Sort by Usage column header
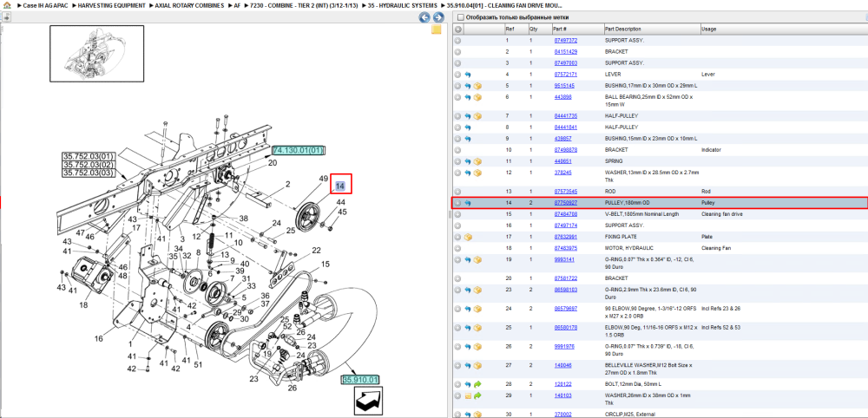Viewport: 868px width, 418px height. pos(783,29)
